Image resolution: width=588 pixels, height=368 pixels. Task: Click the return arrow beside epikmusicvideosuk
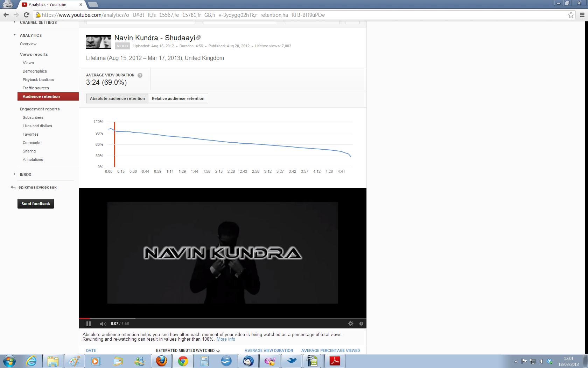coord(13,187)
